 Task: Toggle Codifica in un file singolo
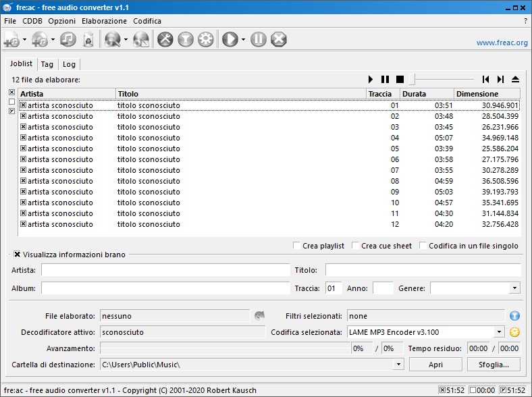(x=423, y=246)
